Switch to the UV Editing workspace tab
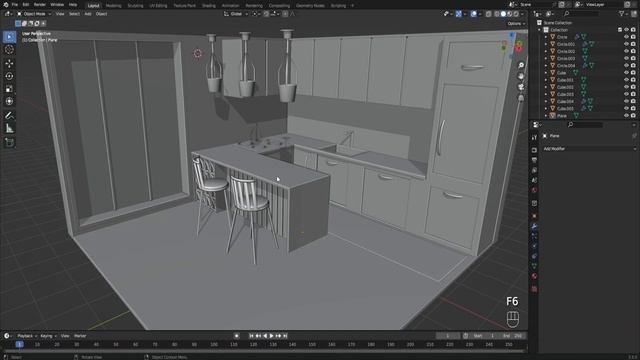640x360 pixels. pyautogui.click(x=158, y=6)
